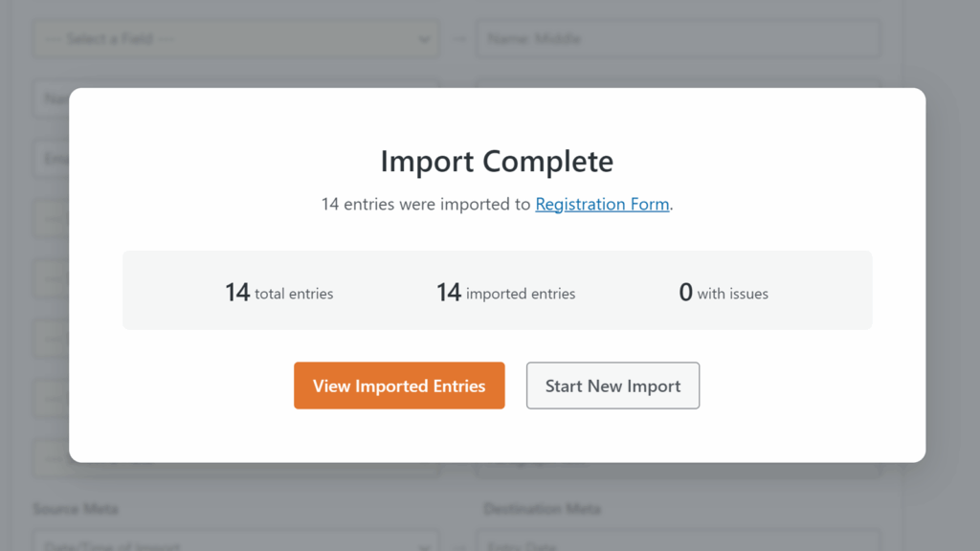Click the blurred 'Destination Meta' label
This screenshot has height=551, width=980.
pos(542,509)
